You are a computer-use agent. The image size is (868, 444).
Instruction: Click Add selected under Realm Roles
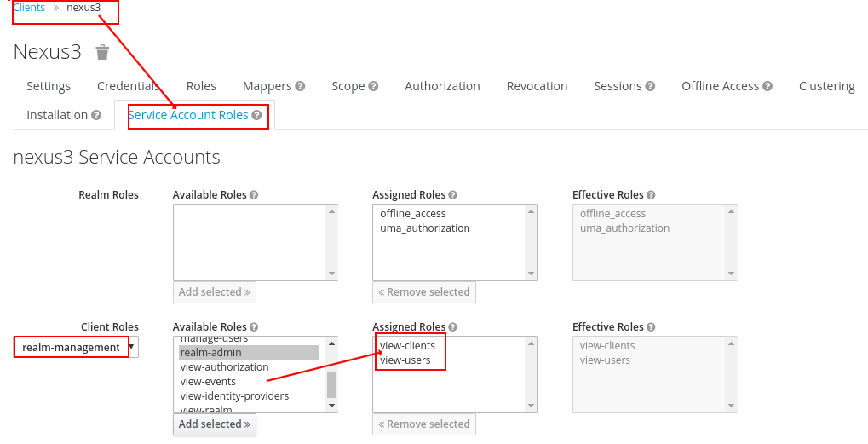pos(215,291)
